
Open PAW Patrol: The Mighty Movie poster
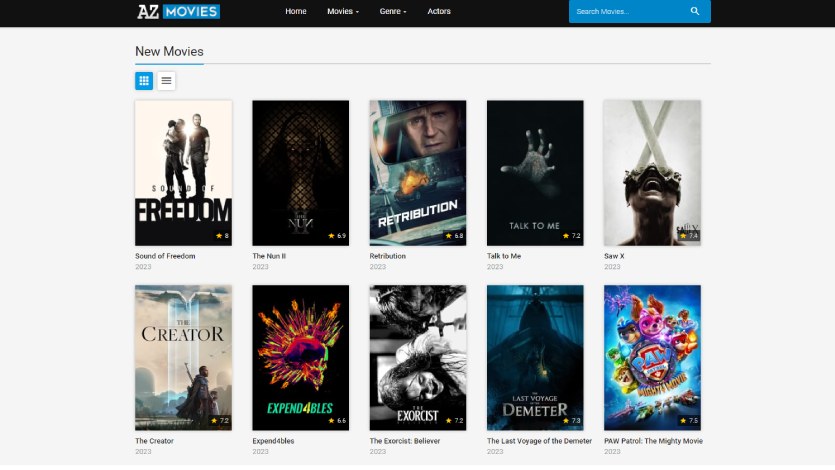click(x=652, y=358)
